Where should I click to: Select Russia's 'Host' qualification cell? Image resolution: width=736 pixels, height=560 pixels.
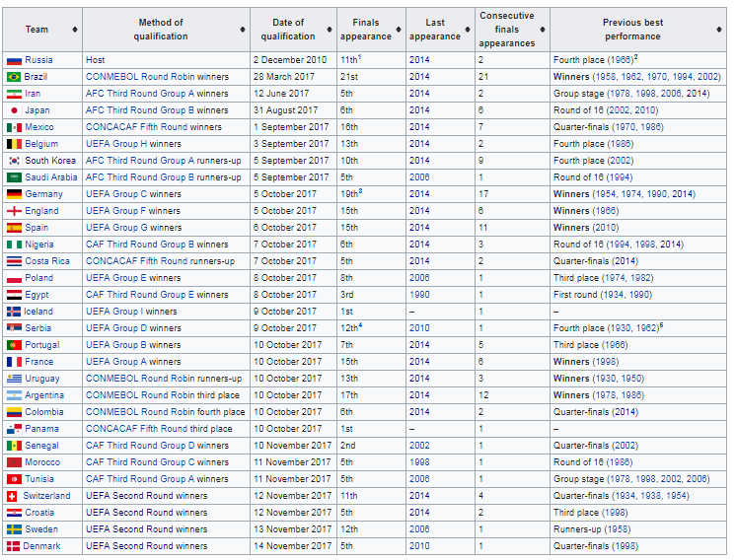[x=166, y=60]
